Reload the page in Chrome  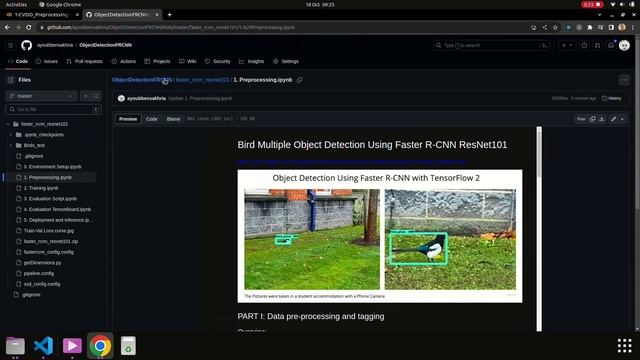[x=29, y=27]
